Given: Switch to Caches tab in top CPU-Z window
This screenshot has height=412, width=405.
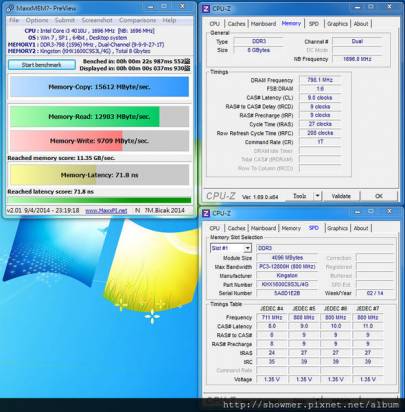Looking at the screenshot, I should [x=236, y=24].
